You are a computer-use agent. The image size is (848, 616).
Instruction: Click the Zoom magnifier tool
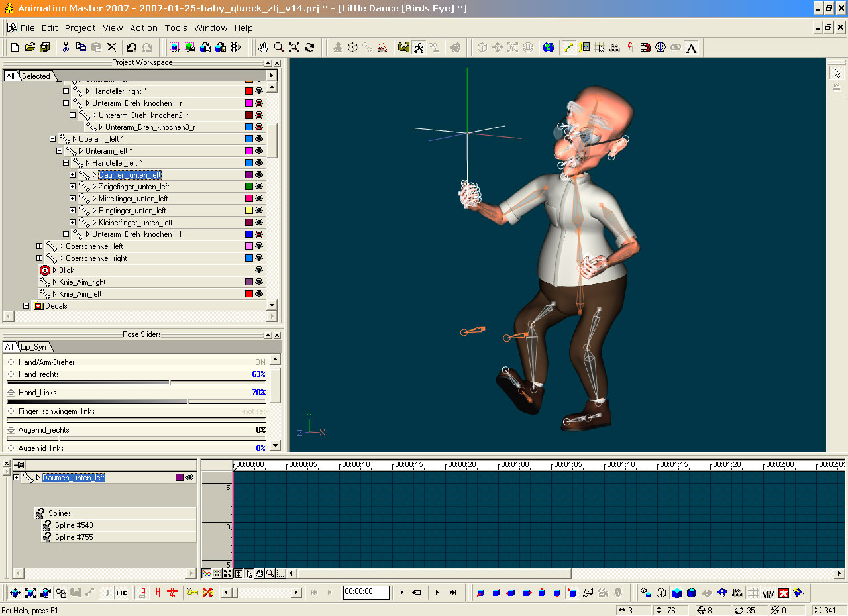pyautogui.click(x=279, y=48)
